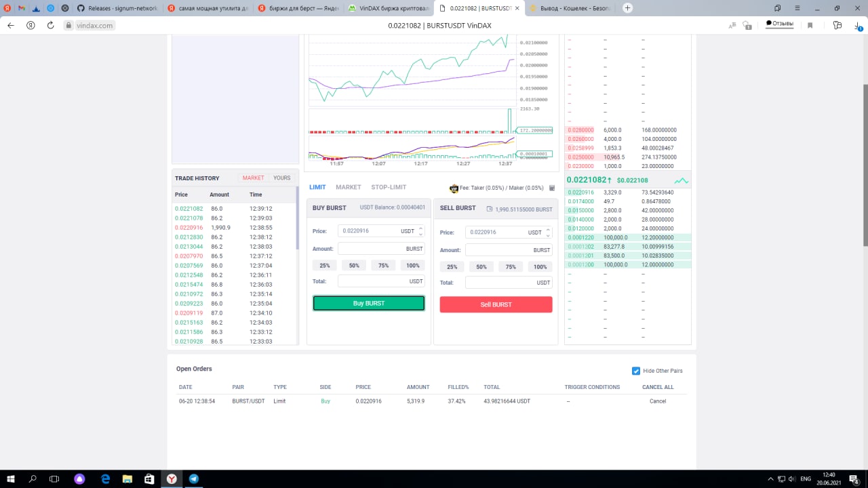868x488 pixels.
Task: Adjust sell price stepper arrows
Action: pos(548,232)
